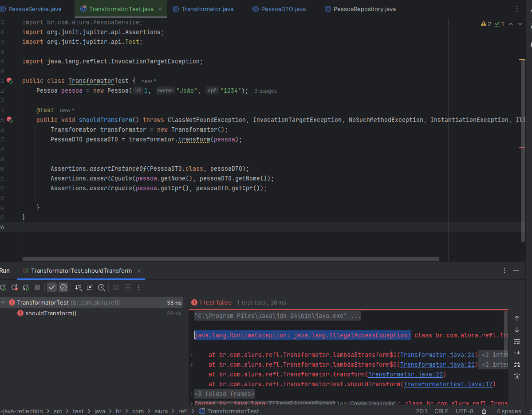Click the typo count checkmark indicator
532x415 pixels.
pos(500,24)
